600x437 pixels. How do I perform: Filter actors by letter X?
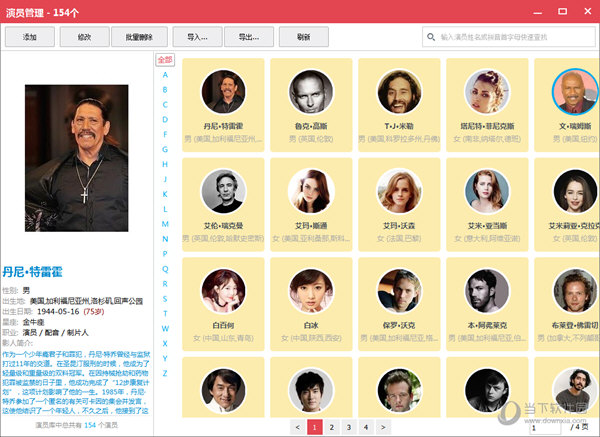[x=165, y=343]
